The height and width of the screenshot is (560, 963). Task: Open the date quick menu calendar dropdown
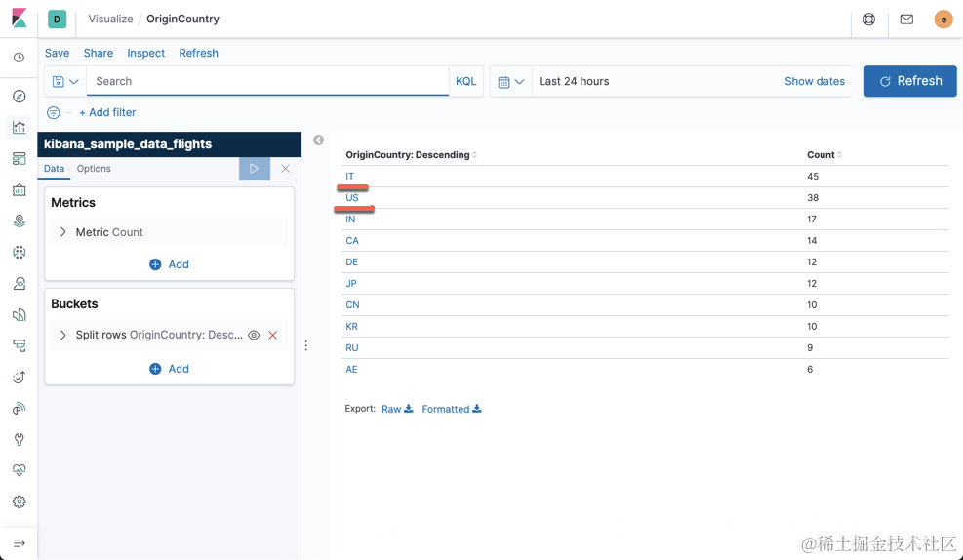(511, 81)
